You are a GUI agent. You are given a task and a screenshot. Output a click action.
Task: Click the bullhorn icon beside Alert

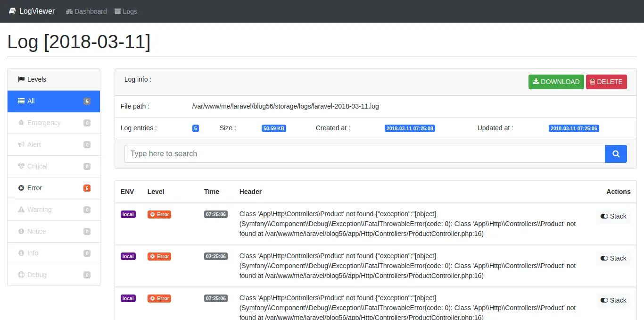click(x=21, y=144)
